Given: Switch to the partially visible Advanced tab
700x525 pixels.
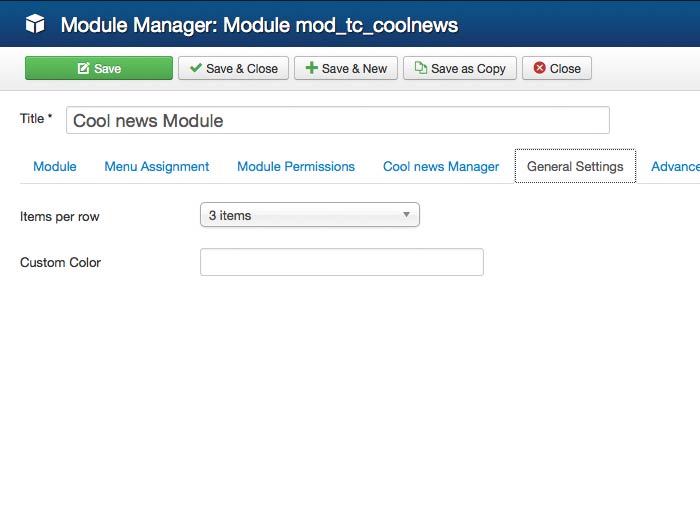Looking at the screenshot, I should [675, 166].
